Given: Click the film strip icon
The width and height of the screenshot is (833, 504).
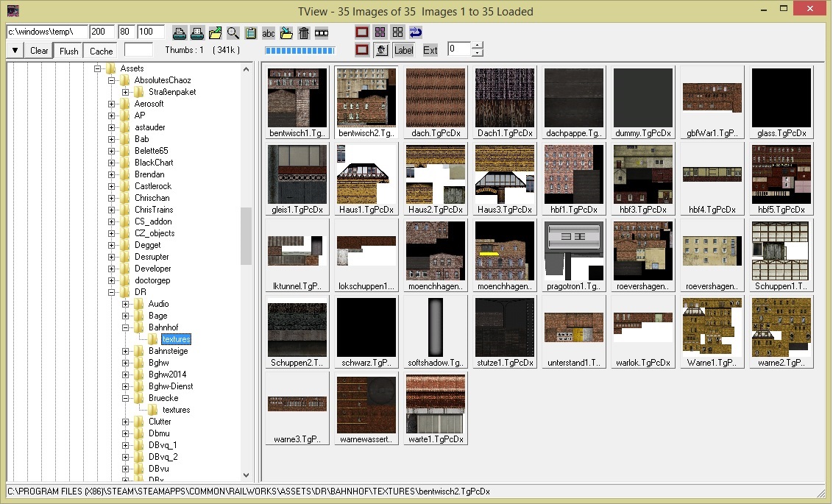Looking at the screenshot, I should (322, 32).
